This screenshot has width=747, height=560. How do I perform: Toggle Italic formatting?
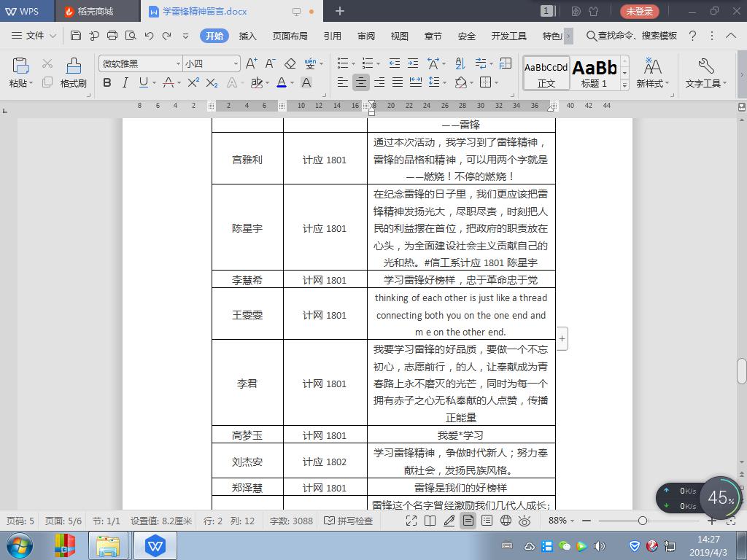click(x=125, y=83)
